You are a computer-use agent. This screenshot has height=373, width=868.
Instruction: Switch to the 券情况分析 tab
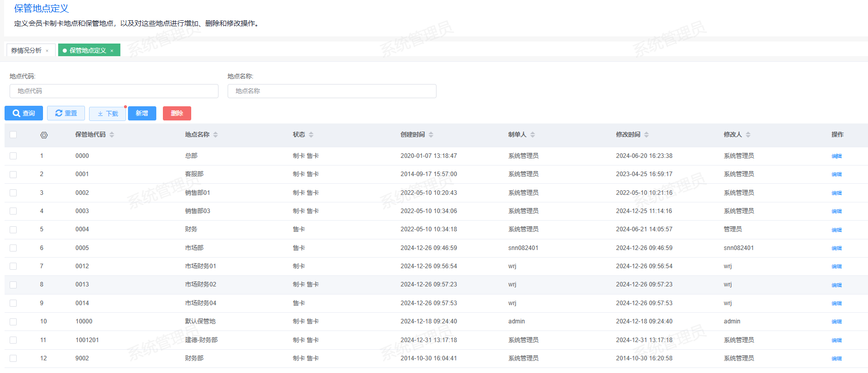pos(26,51)
